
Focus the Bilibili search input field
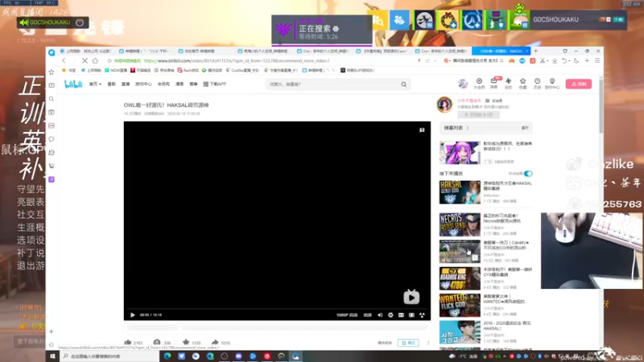tap(332, 84)
